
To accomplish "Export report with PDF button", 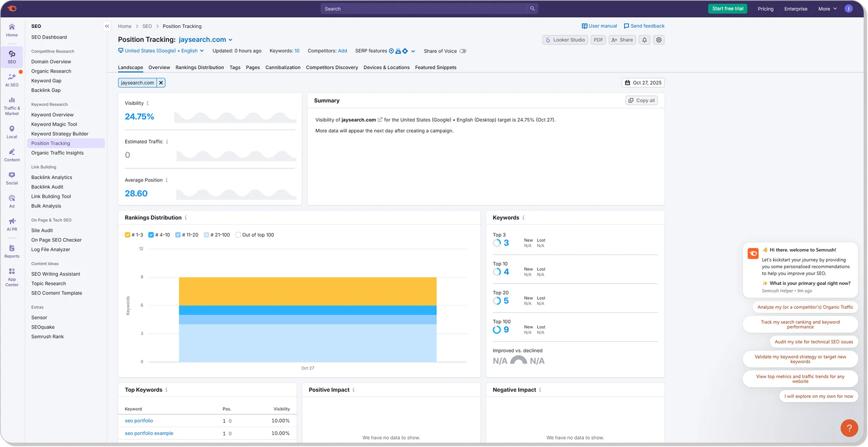I will (x=598, y=40).
